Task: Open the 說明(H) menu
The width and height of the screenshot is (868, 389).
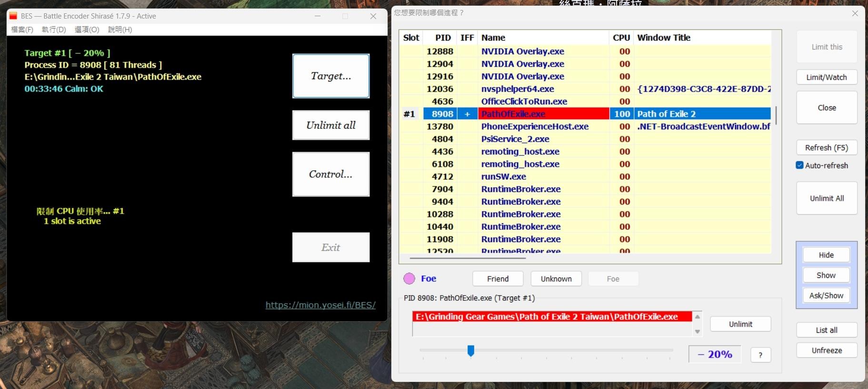Action: click(120, 30)
